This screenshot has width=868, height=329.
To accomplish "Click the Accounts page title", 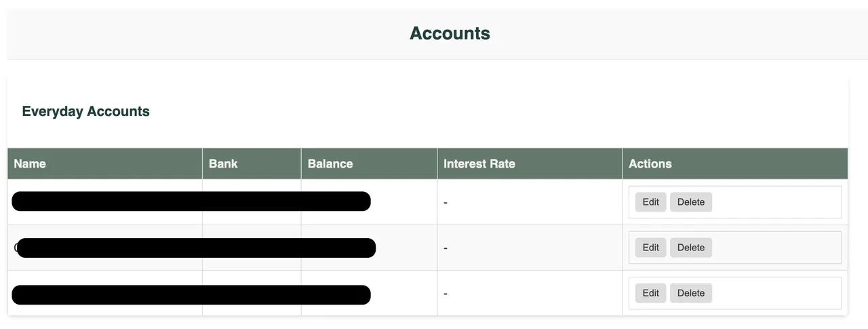I will tap(450, 33).
